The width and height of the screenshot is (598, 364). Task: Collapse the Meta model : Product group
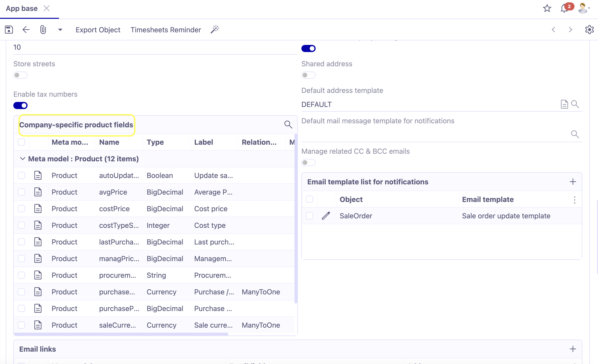(23, 159)
